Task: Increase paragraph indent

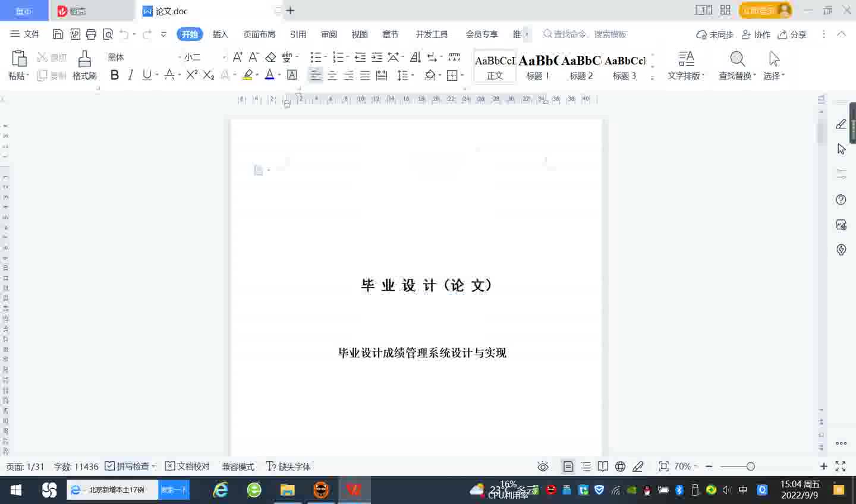Action: [377, 57]
